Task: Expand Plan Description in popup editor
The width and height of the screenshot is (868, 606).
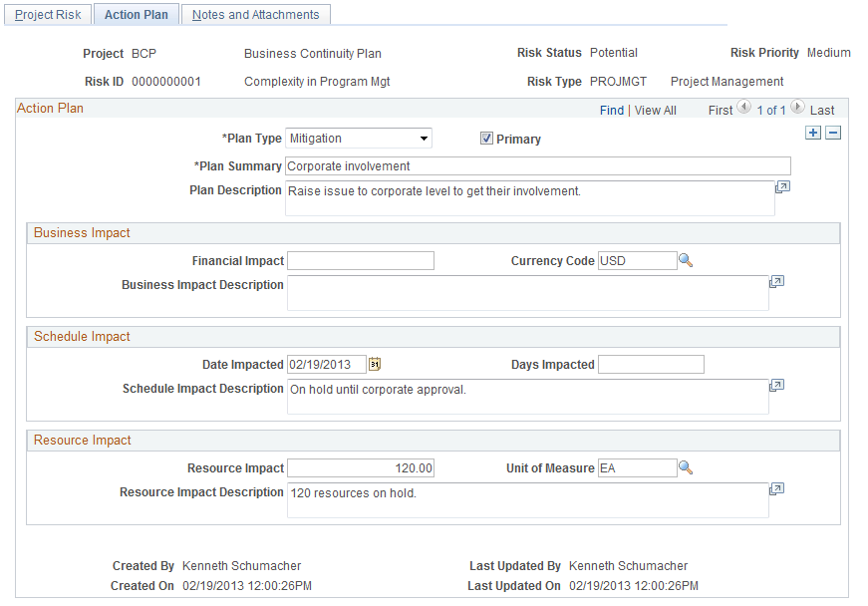Action: pos(782,187)
